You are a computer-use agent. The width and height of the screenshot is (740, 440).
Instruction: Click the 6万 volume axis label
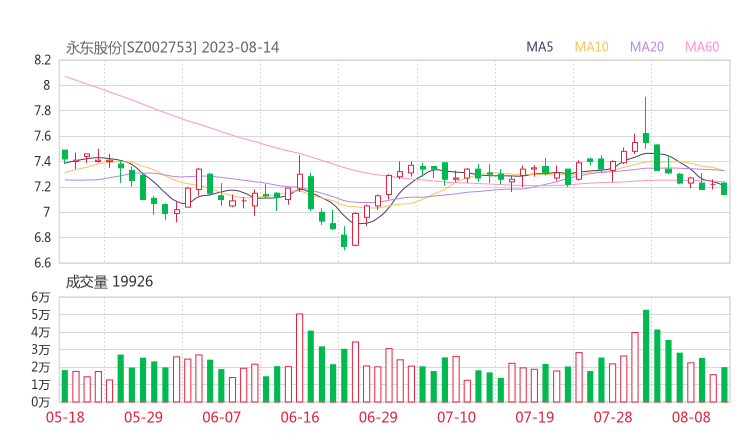(x=40, y=298)
